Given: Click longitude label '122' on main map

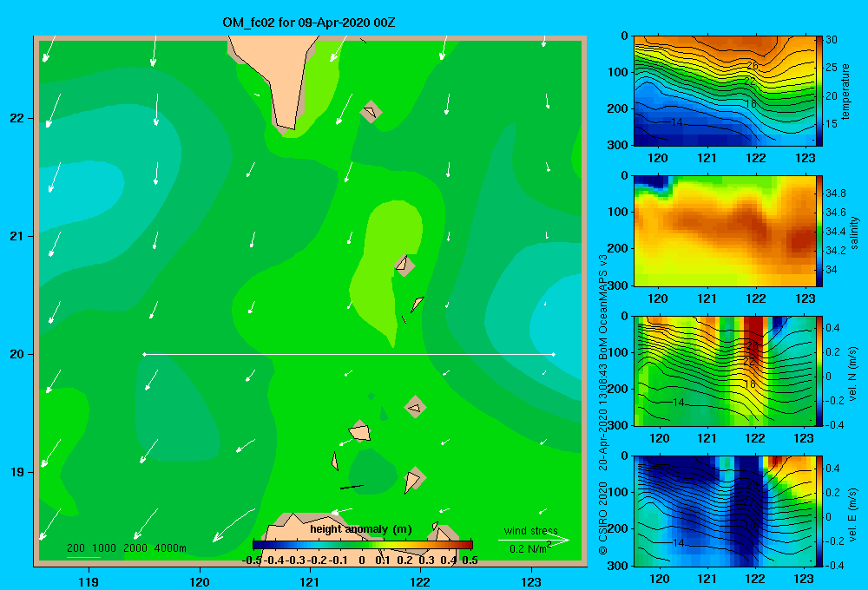Looking at the screenshot, I should pos(420,581).
